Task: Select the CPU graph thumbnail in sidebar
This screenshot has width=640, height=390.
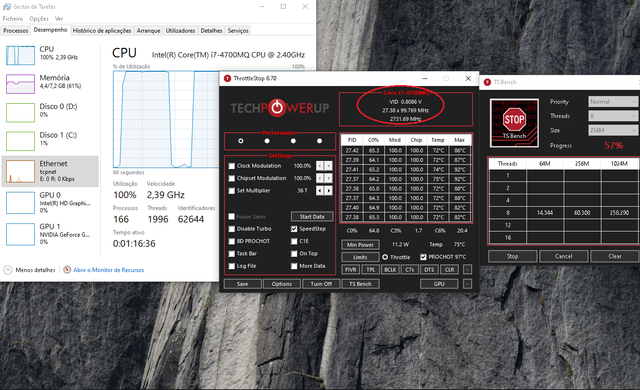Action: (x=20, y=55)
